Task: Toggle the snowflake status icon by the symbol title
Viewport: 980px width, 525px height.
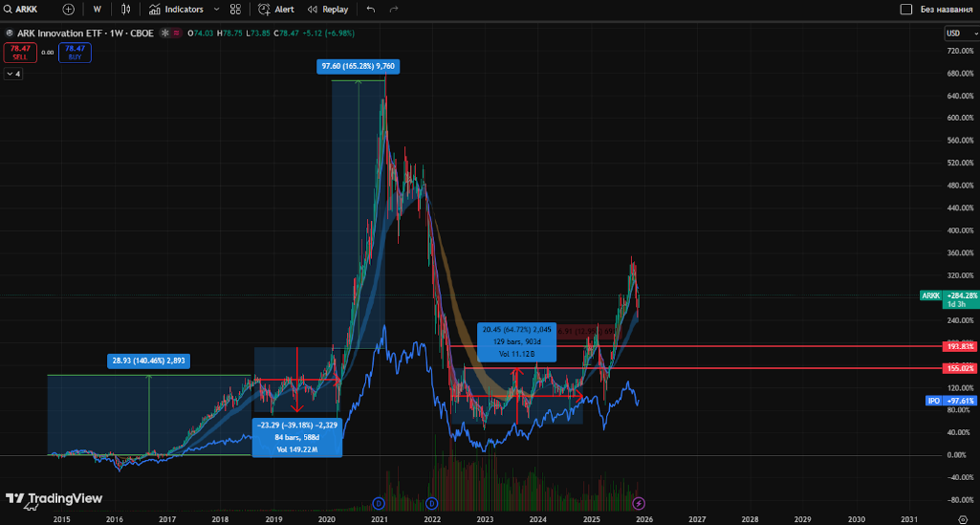Action: 164,33
